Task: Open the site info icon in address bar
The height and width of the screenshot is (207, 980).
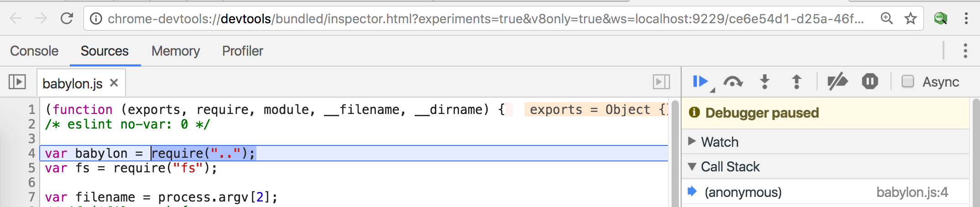Action: pos(96,19)
